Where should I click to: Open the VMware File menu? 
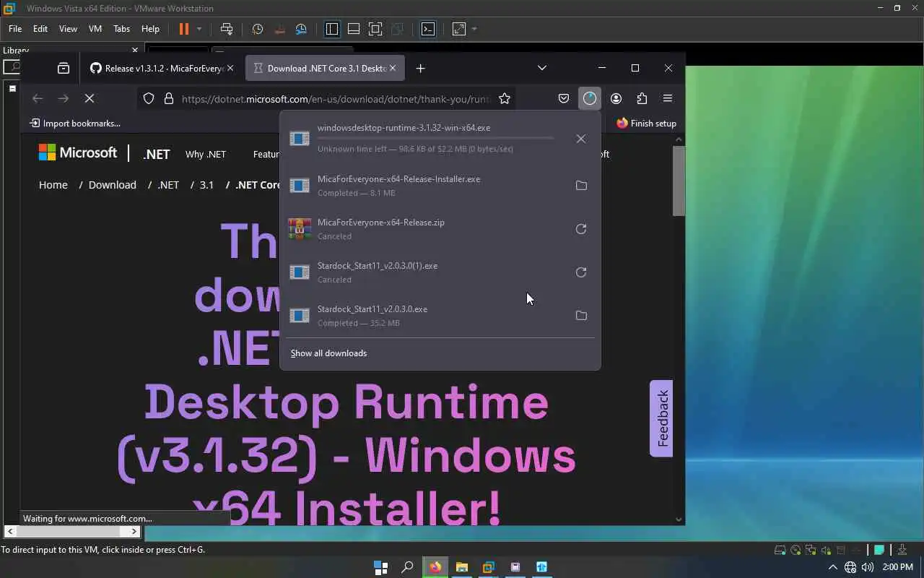[x=15, y=29]
